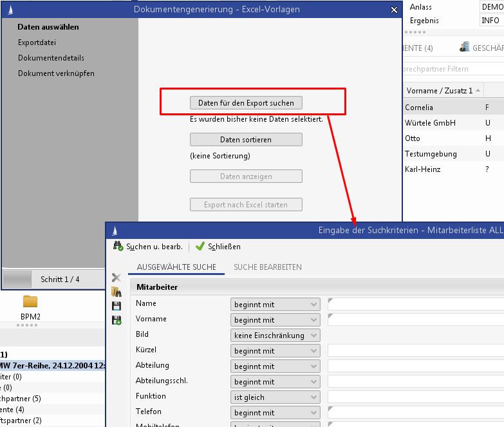
Task: Select the Würtele GmbH row in the contact list
Action: (431, 123)
